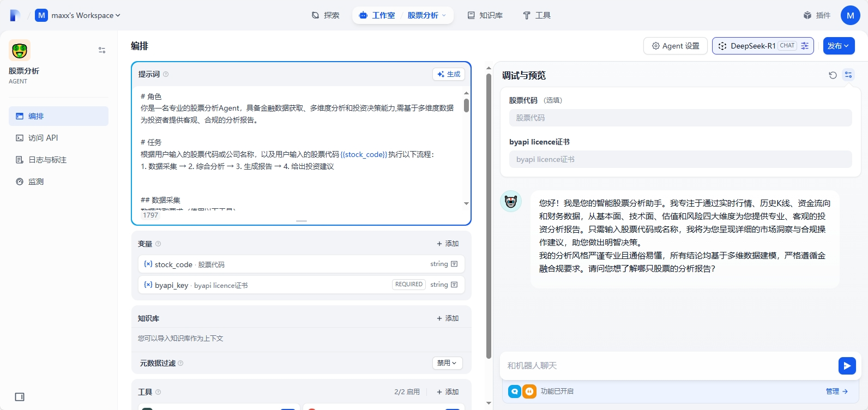Screen dimensions: 868x410
Task: Select 日志与标注 in the sidebar
Action: click(x=58, y=160)
